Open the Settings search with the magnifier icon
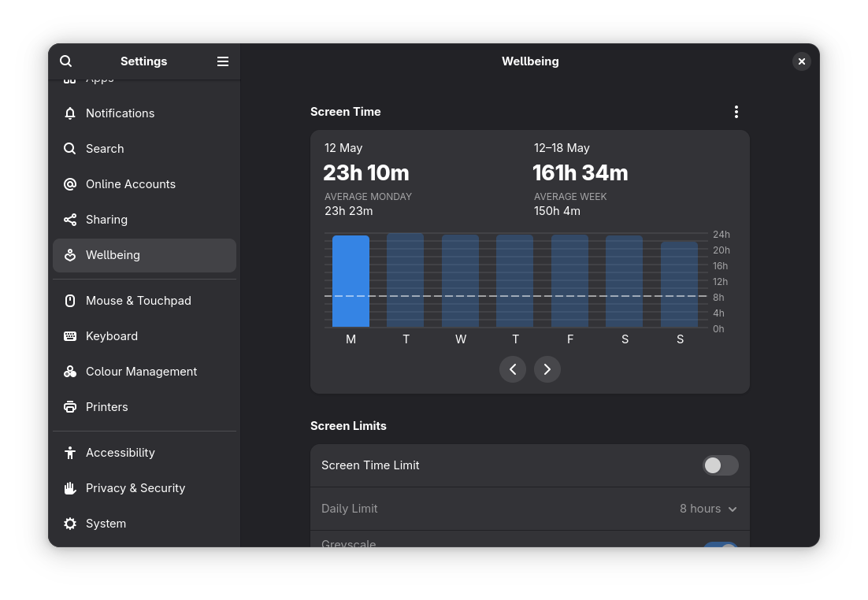Image resolution: width=868 pixels, height=600 pixels. point(65,61)
